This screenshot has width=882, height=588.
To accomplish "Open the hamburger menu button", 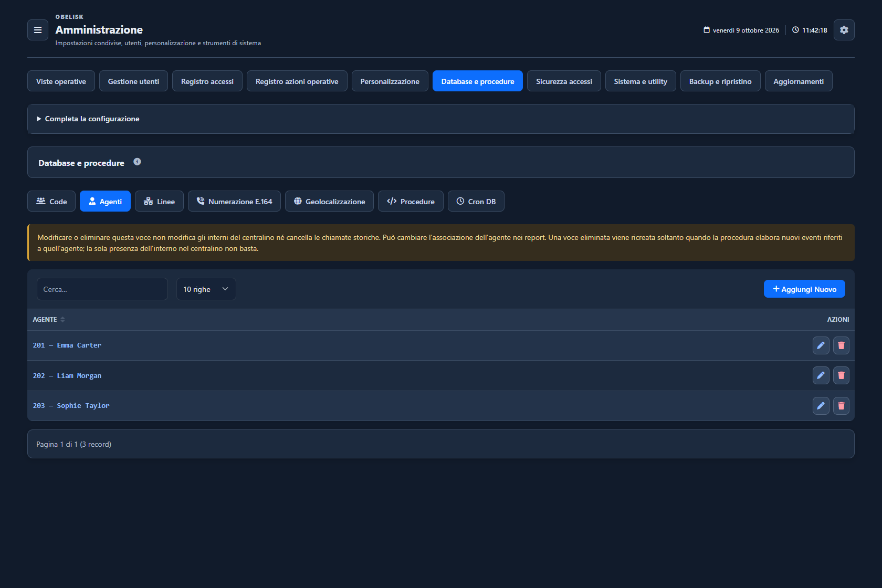I will [x=38, y=30].
